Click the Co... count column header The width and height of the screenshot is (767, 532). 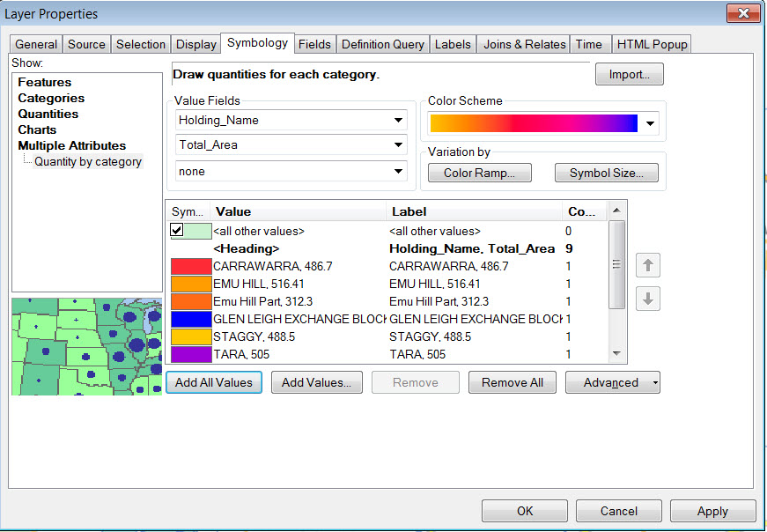point(584,211)
